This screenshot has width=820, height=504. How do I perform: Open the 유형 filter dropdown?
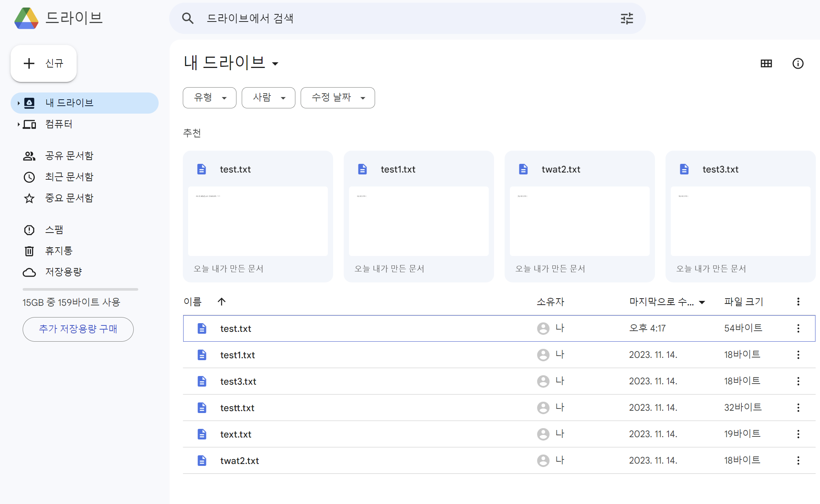210,98
